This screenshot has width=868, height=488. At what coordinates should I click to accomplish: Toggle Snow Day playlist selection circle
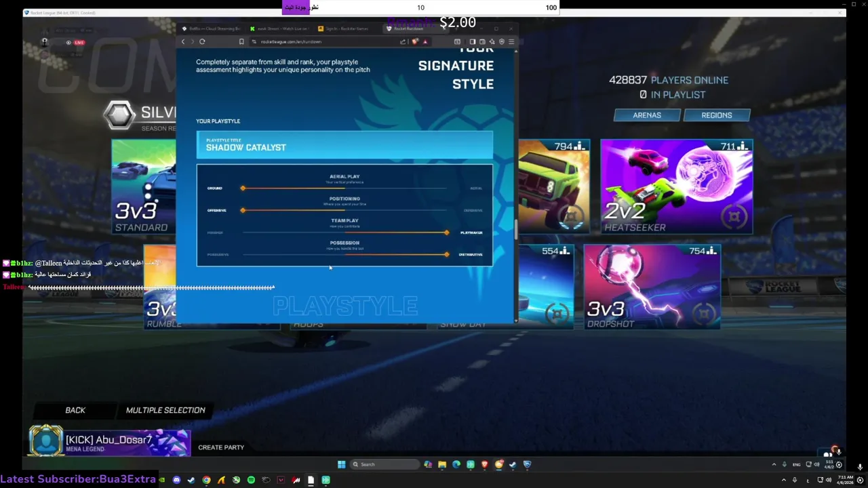point(557,313)
